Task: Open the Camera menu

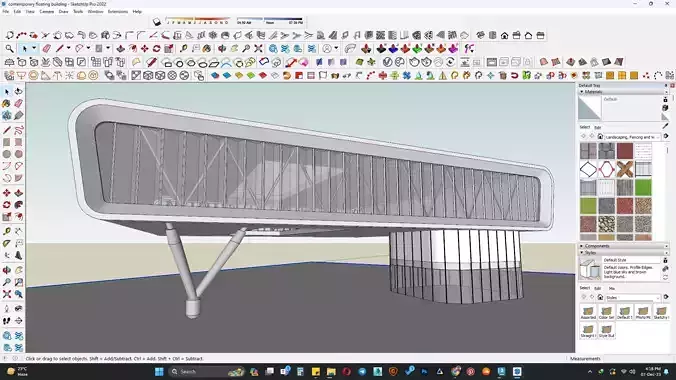Action: pyautogui.click(x=47, y=12)
